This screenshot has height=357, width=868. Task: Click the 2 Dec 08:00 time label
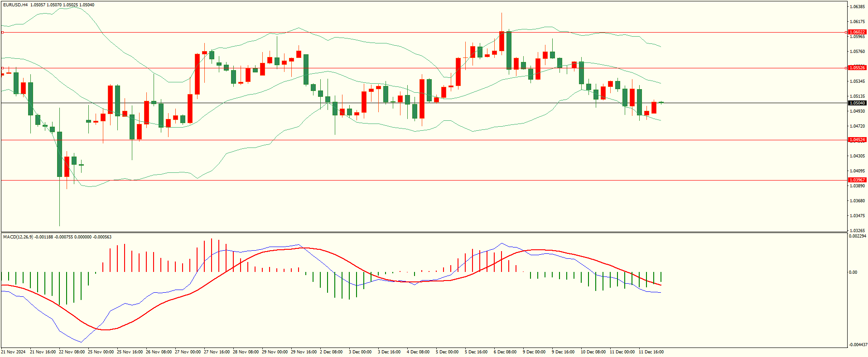pyautogui.click(x=331, y=352)
